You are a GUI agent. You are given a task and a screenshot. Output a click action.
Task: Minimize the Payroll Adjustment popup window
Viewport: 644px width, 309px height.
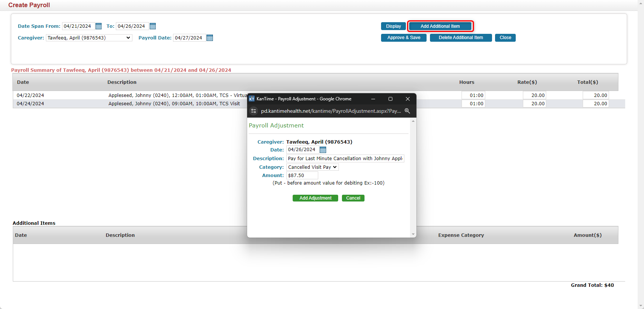point(373,99)
